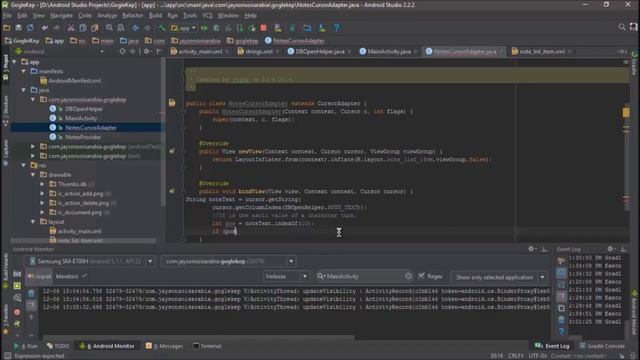The image size is (640, 360).
Task: Collapse the drawable folder node
Action: click(x=33, y=175)
